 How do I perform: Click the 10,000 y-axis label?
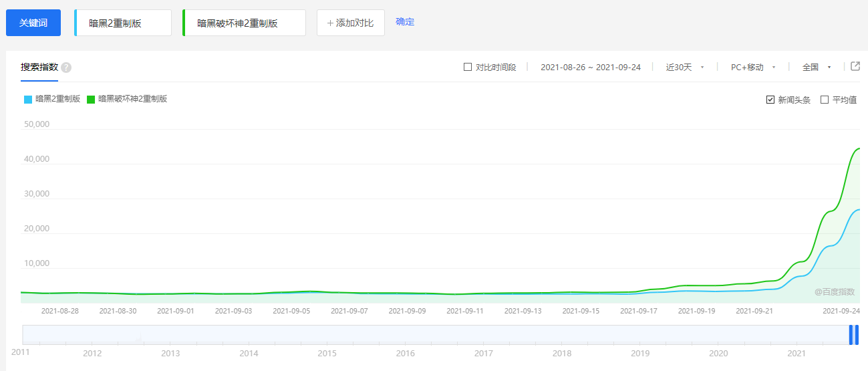pyautogui.click(x=37, y=263)
